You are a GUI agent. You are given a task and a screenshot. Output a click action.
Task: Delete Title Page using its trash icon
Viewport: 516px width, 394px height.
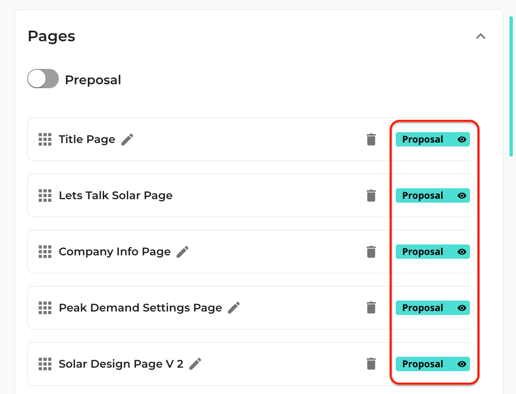tap(371, 139)
